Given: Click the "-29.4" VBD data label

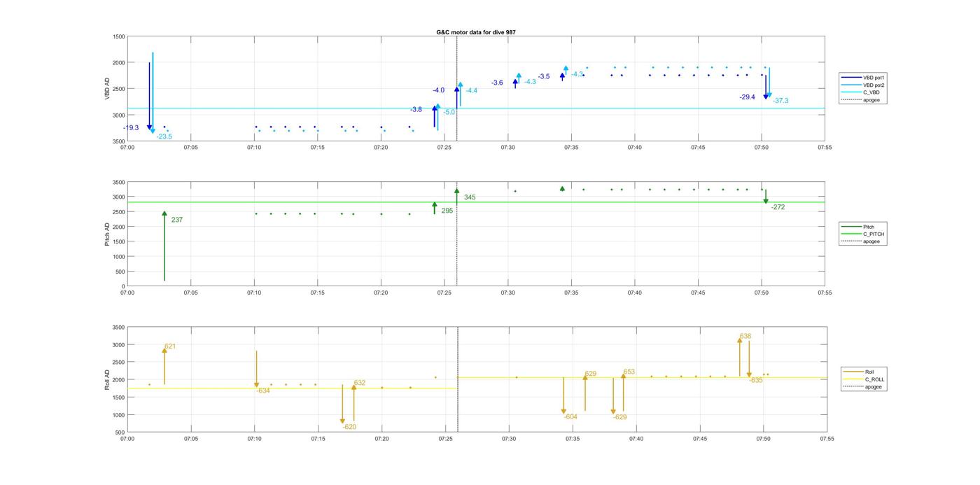Looking at the screenshot, I should [748, 97].
